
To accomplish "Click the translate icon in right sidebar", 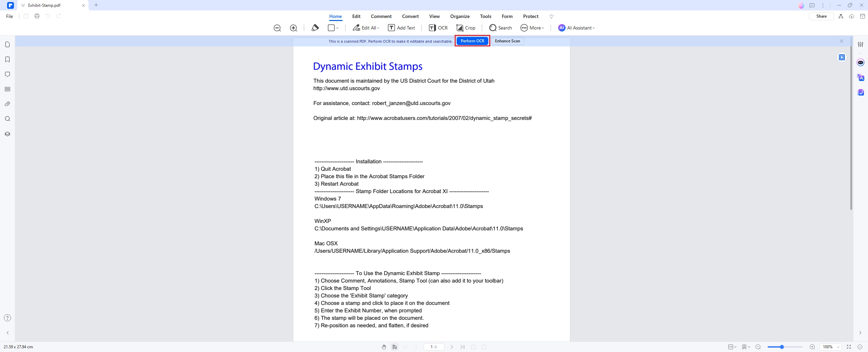I will tap(861, 78).
